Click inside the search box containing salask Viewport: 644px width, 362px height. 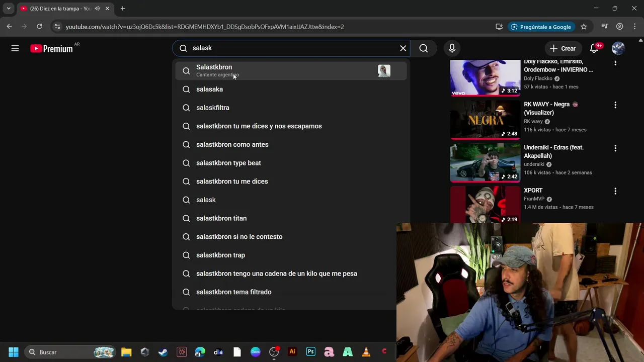(291, 48)
